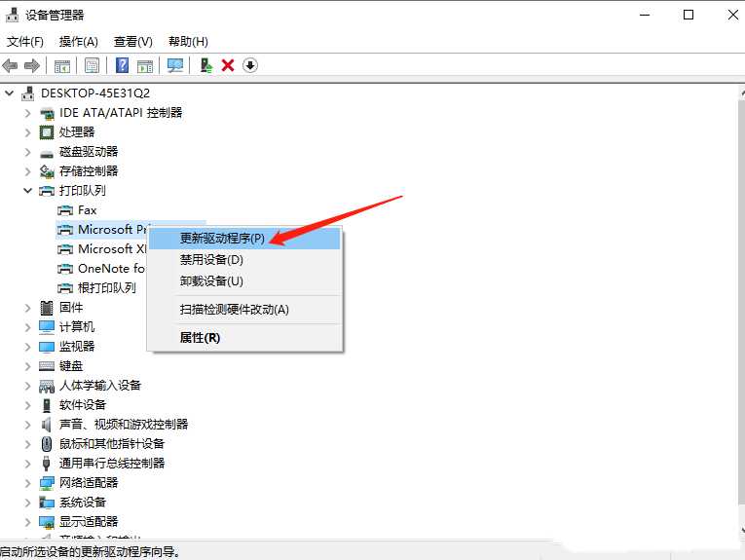The width and height of the screenshot is (745, 560).
Task: Click the 磁盘驱动器 disk drive icon
Action: pyautogui.click(x=47, y=153)
